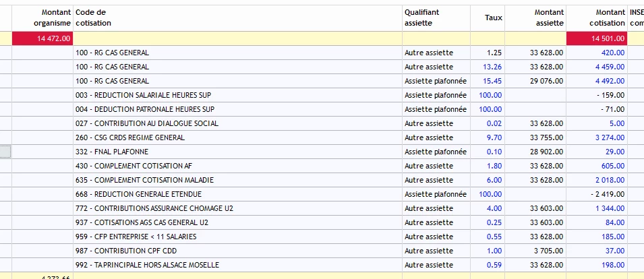Click the 29 076.00 assiette plafonnée value
This screenshot has width=644, height=279.
point(547,81)
